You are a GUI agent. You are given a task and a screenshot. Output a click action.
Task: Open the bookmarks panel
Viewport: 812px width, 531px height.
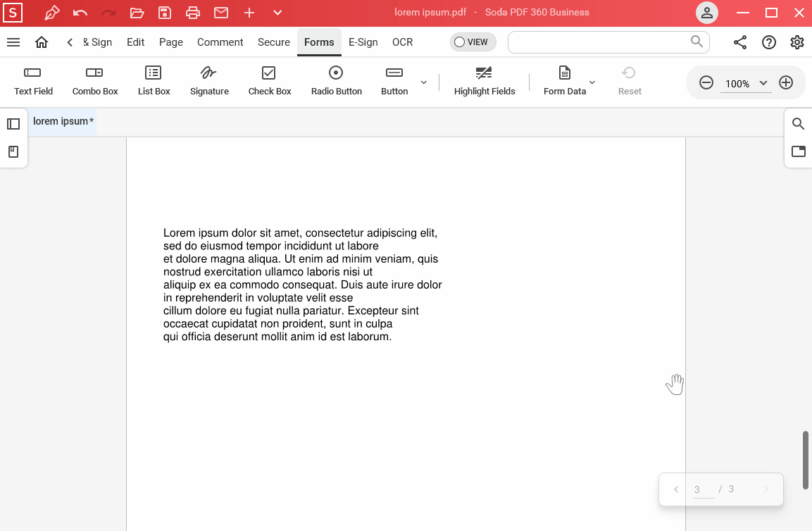coord(13,152)
